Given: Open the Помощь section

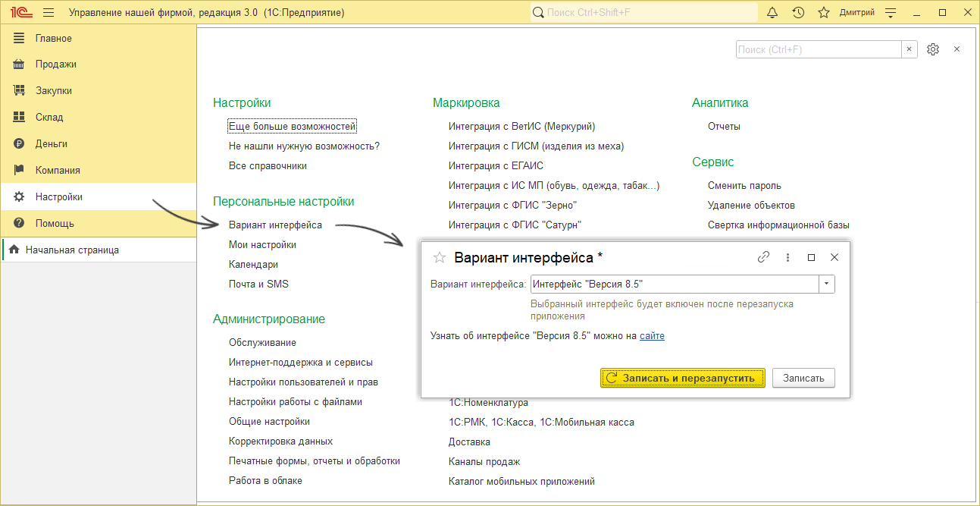Looking at the screenshot, I should click(99, 224).
